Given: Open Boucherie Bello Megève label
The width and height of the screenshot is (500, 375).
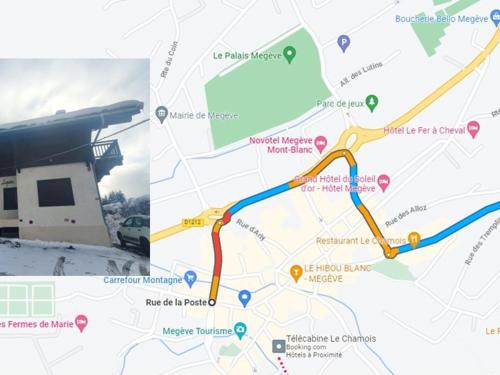Looking at the screenshot, I should point(441,19).
